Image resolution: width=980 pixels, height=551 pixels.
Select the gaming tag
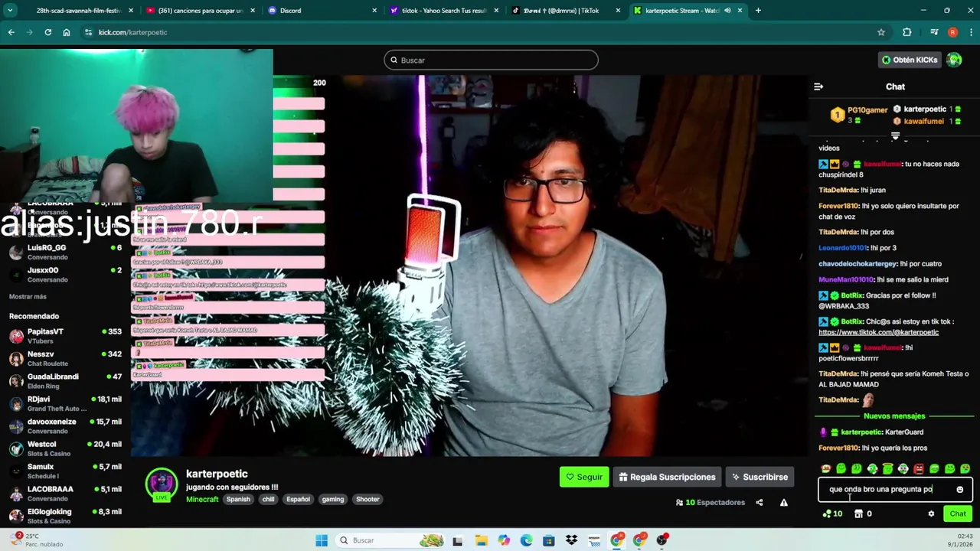(333, 499)
